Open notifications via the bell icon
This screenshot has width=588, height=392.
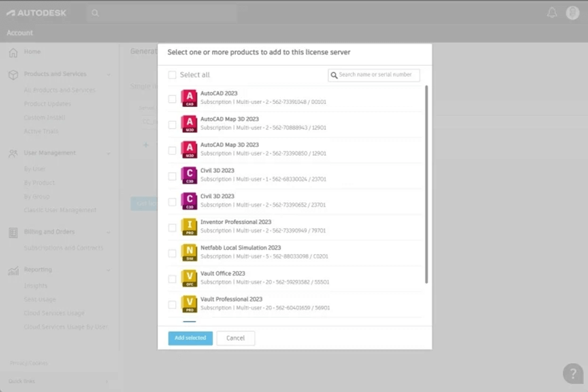[x=552, y=12]
